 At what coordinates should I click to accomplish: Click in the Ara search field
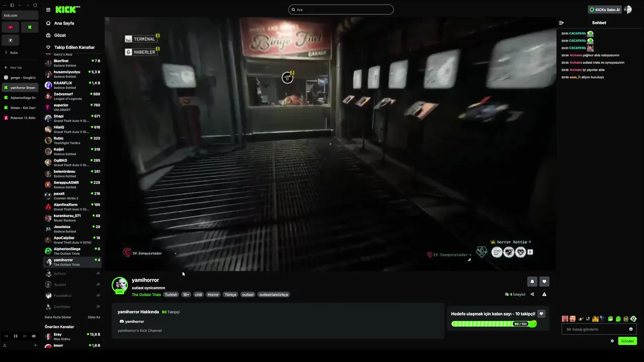[x=341, y=10]
